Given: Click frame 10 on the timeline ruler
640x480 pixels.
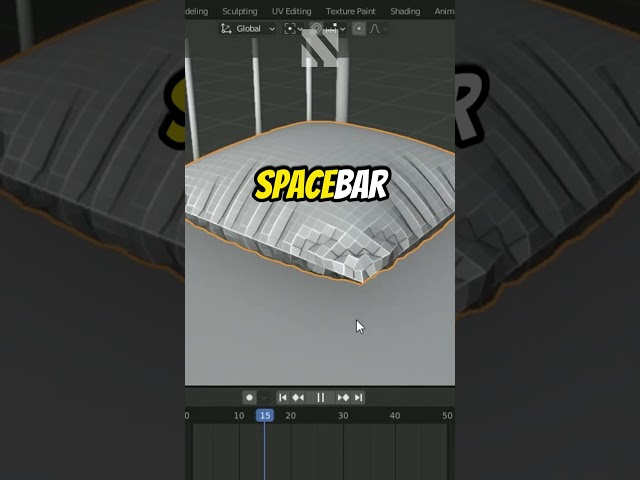Looking at the screenshot, I should pos(239,416).
